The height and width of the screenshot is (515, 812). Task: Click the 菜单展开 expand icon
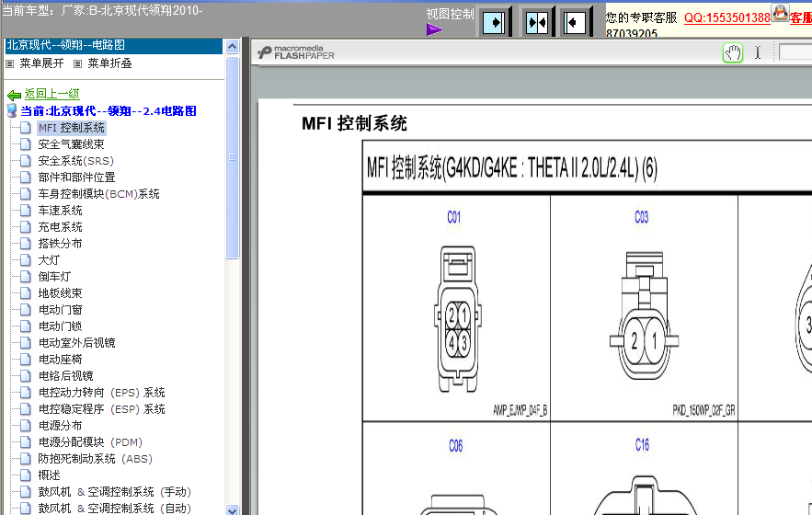pyautogui.click(x=10, y=63)
